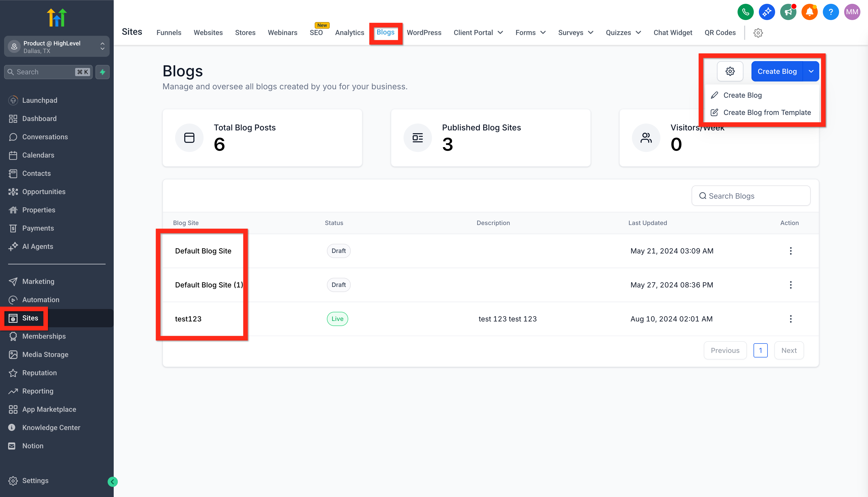Click the Sites navigation settings gear

pyautogui.click(x=758, y=33)
